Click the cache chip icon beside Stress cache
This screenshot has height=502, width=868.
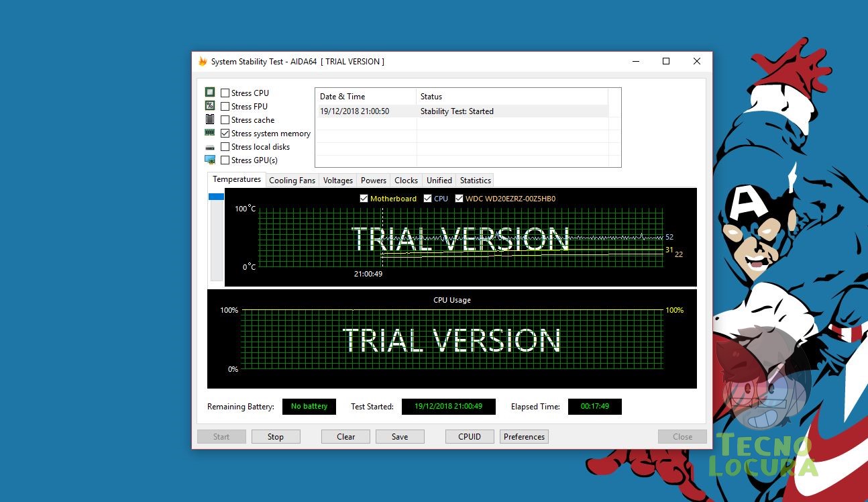tap(210, 119)
